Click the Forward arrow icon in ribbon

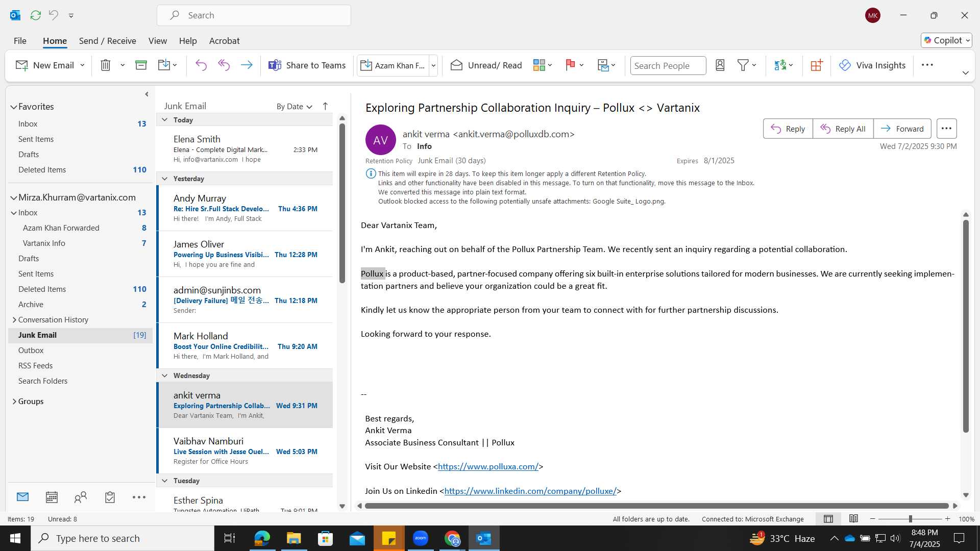point(247,65)
